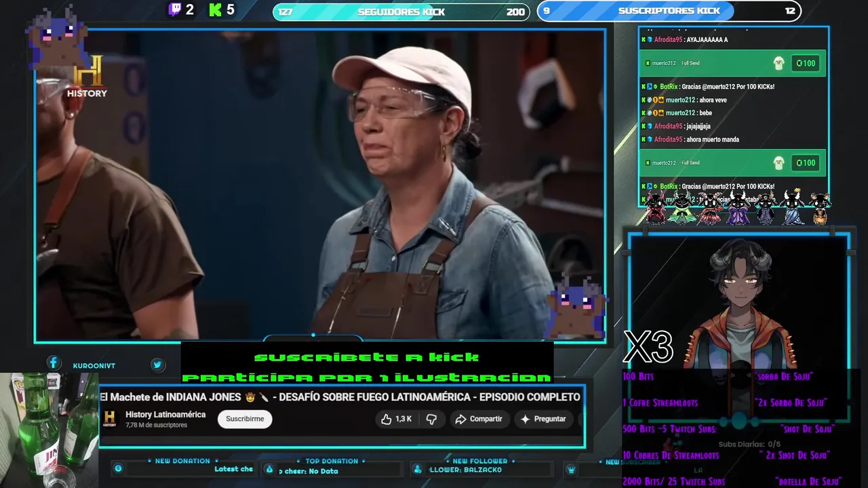Click the 'suscribete a kick' banner text
Screen dimensions: 868x488
366,357
